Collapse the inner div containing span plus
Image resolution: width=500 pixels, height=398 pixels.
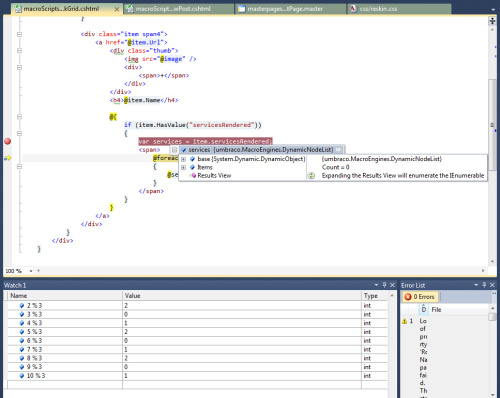[19, 67]
